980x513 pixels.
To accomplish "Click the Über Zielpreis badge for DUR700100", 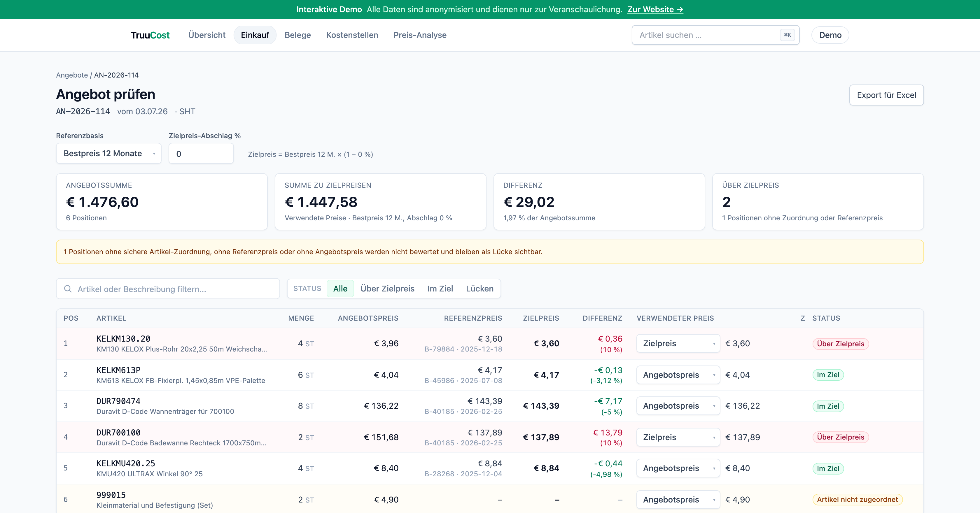I will [x=840, y=437].
